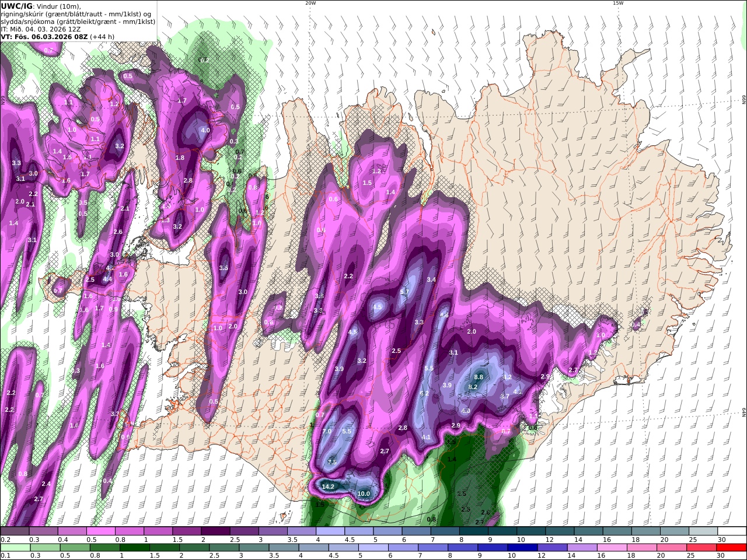Click the 7.0 snowfall value label
747x560 pixels.
pyautogui.click(x=327, y=431)
